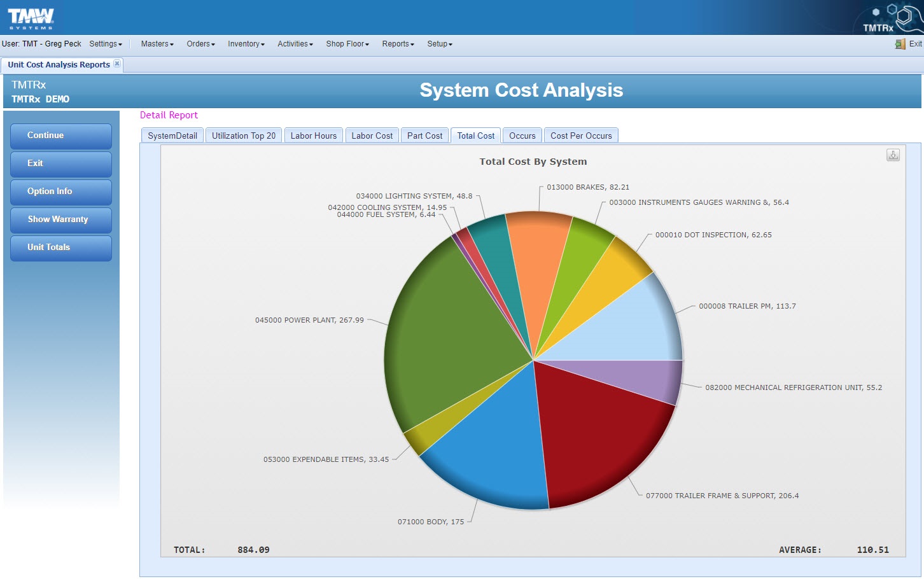Open the Reports dropdown menu

click(x=398, y=44)
